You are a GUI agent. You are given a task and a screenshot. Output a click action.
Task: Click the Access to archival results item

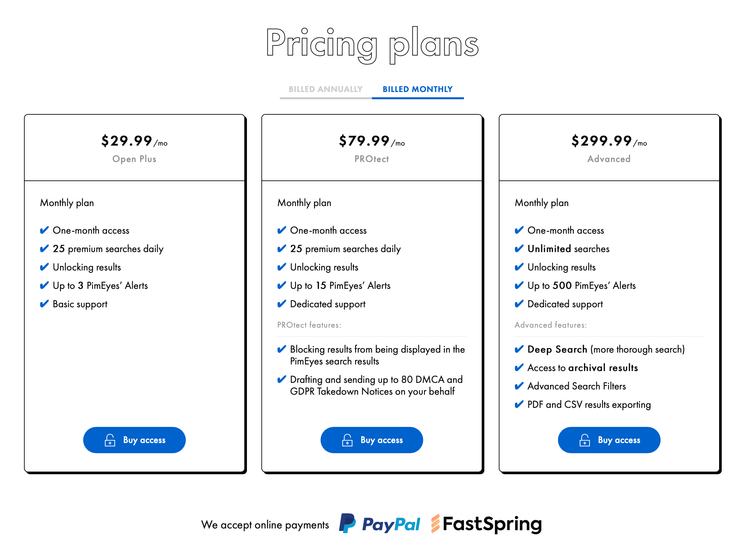pyautogui.click(x=583, y=368)
